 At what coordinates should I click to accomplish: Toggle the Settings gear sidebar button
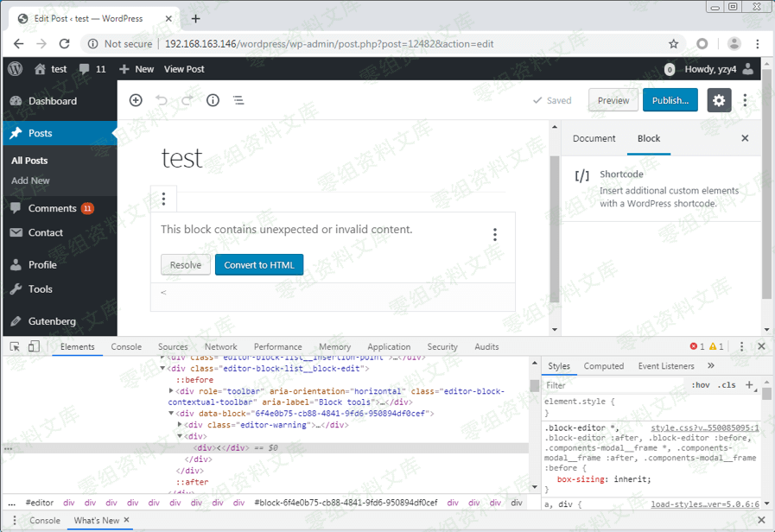click(719, 100)
